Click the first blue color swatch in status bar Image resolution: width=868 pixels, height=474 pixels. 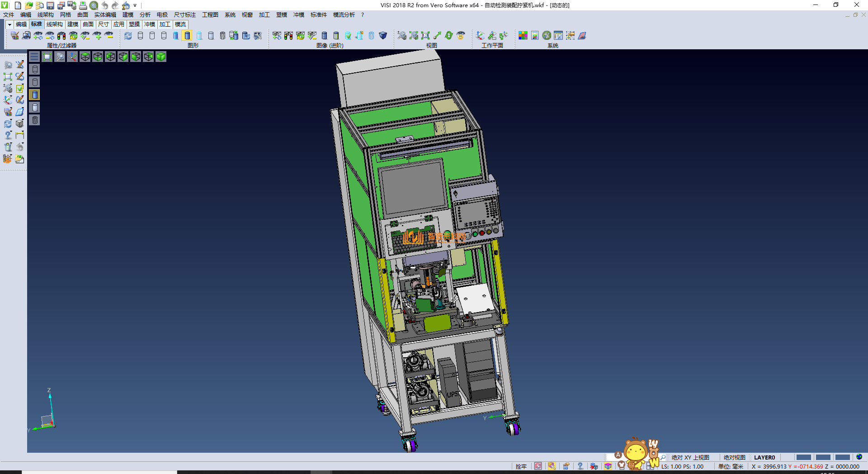pos(803,457)
